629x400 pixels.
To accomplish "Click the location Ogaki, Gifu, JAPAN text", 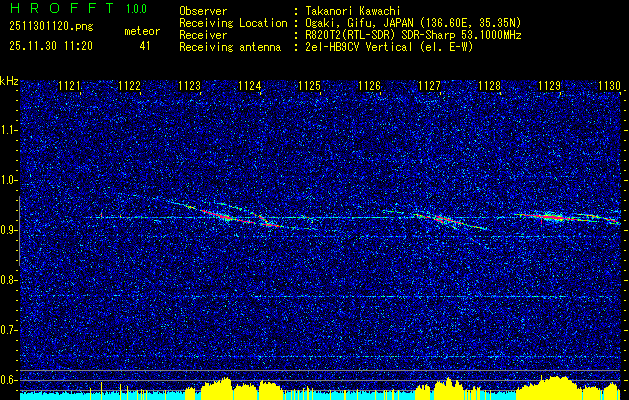I will tap(413, 23).
